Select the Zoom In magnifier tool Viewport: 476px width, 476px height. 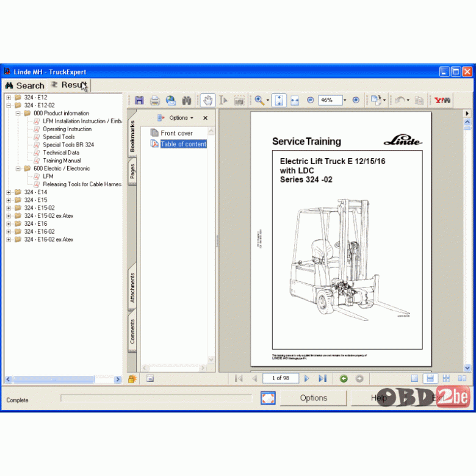pos(259,100)
